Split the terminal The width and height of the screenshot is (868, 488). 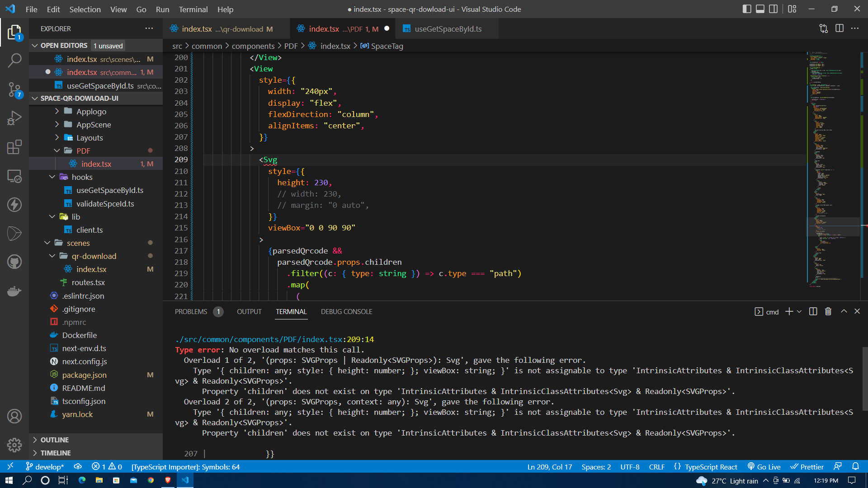pos(812,311)
